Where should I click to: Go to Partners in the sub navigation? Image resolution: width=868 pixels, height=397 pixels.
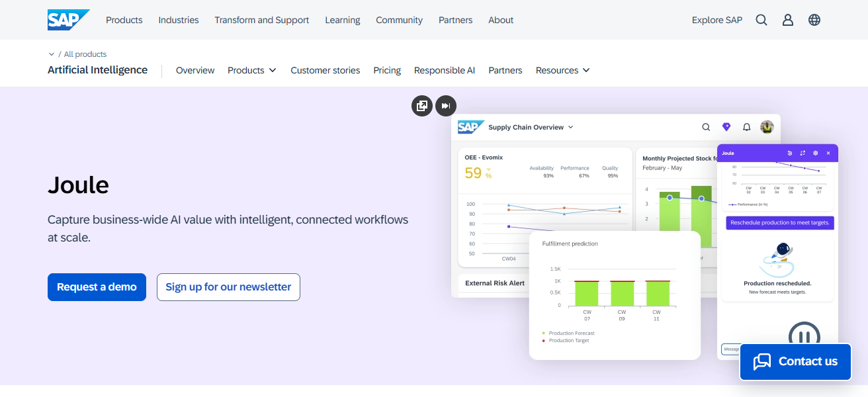(x=505, y=70)
